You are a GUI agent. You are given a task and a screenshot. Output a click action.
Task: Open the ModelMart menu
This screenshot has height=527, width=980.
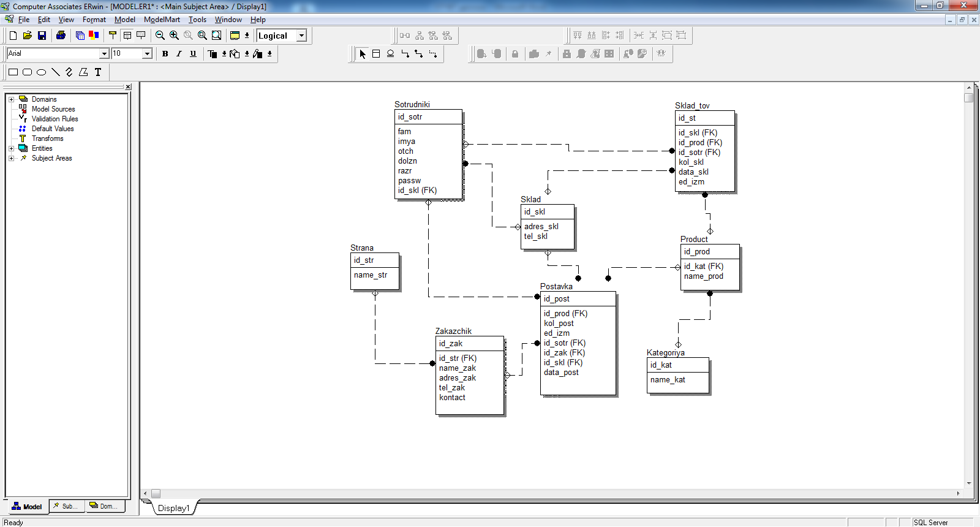(x=162, y=20)
